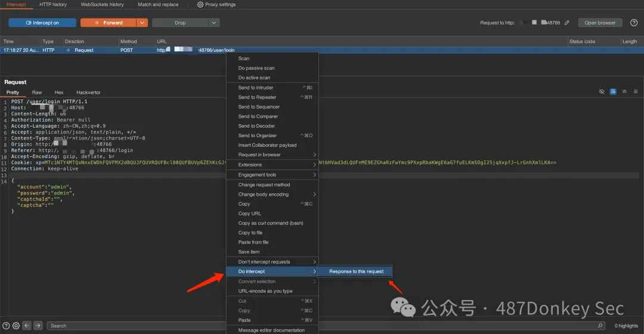Click the Open browser button

[x=600, y=23]
